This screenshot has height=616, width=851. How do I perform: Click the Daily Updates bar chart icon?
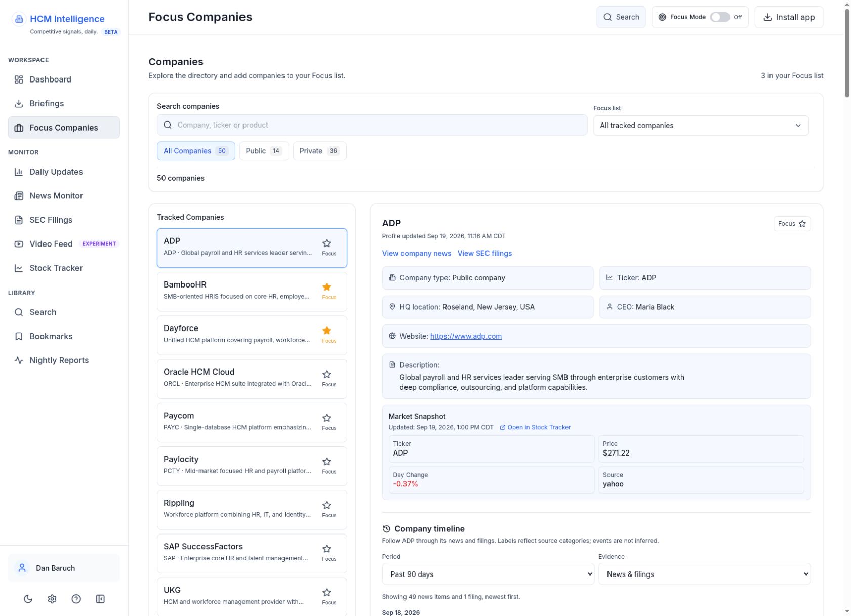(19, 172)
